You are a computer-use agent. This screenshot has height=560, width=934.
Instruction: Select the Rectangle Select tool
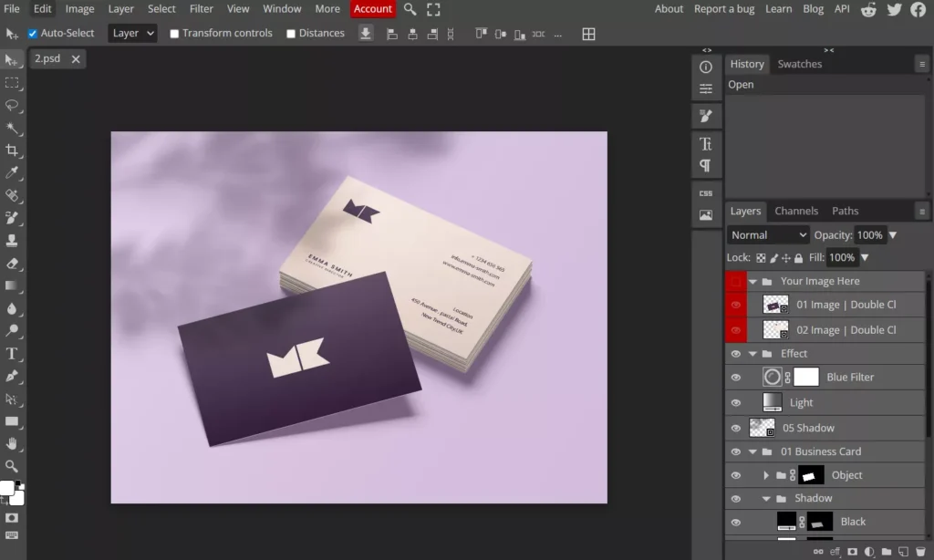(x=11, y=83)
